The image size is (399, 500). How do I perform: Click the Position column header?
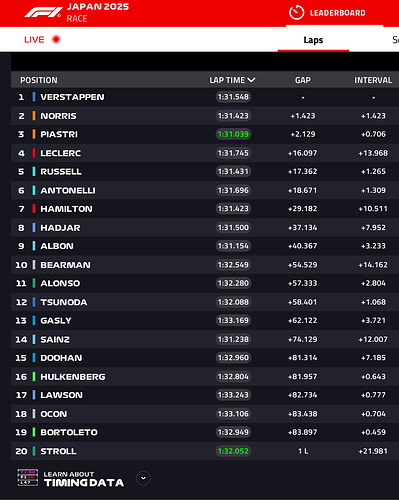tap(39, 80)
